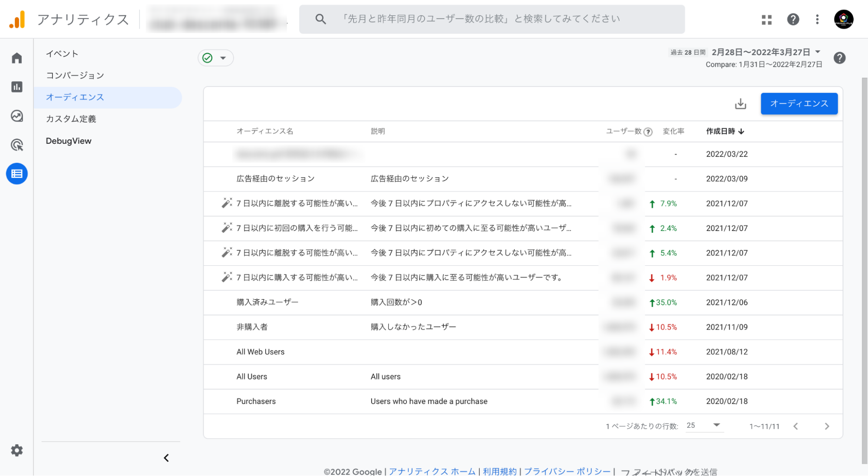Open the Reports bar chart icon
Screen dimensions: 868x476
click(x=17, y=87)
